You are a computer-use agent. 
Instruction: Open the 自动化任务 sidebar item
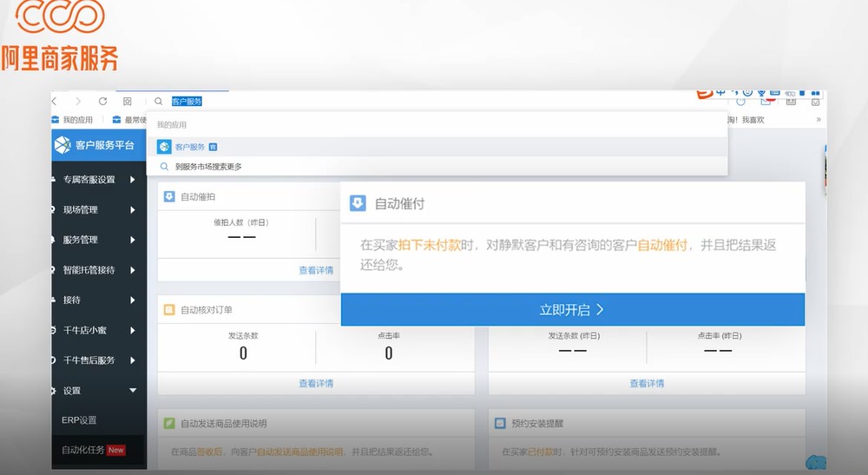click(x=83, y=450)
